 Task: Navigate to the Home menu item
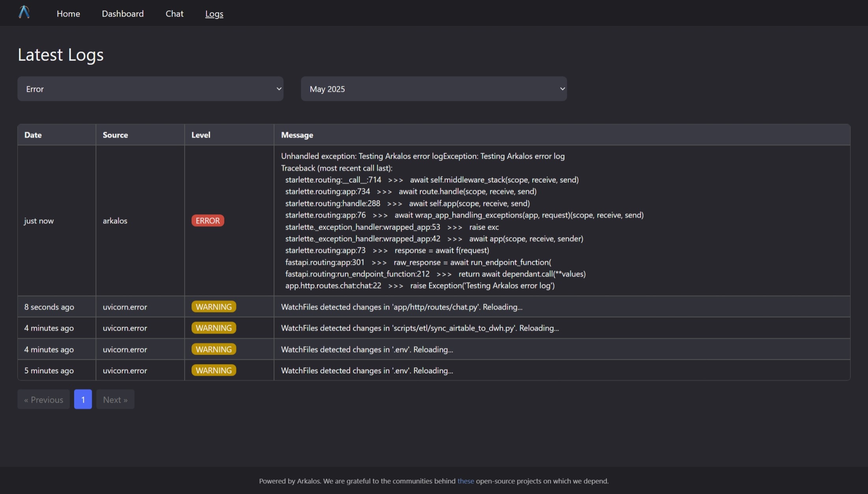pos(68,13)
